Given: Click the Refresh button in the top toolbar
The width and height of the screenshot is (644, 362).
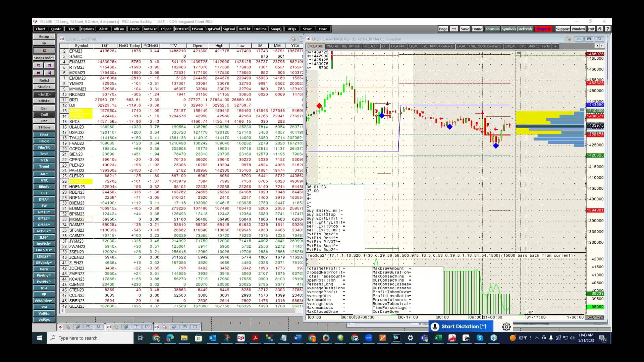Looking at the screenshot, I should (525, 29).
